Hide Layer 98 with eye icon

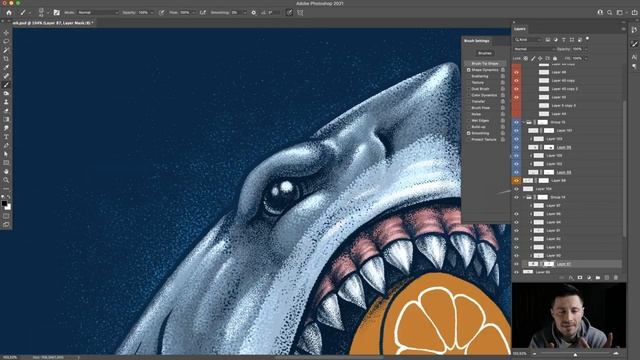(516, 180)
